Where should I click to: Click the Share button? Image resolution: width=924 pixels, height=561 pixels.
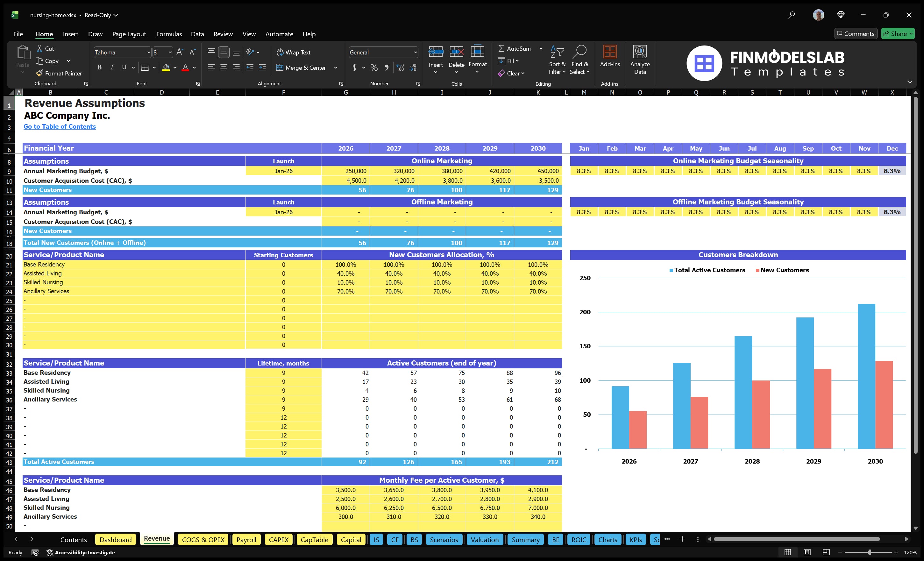(898, 33)
